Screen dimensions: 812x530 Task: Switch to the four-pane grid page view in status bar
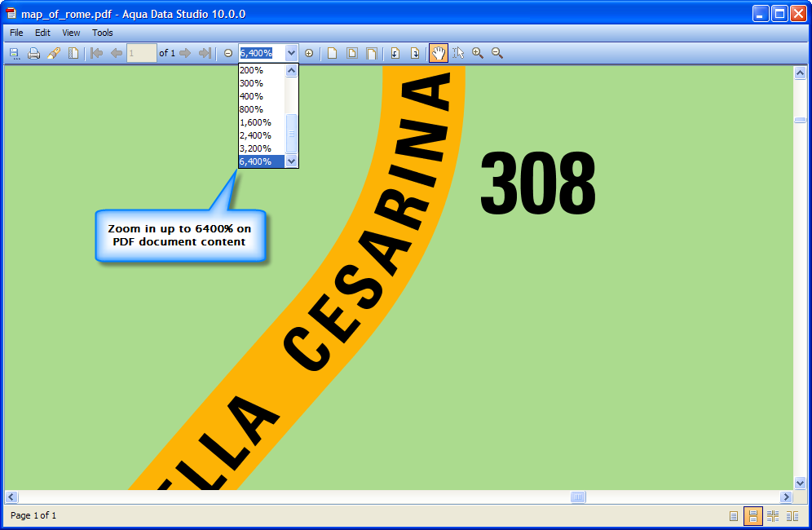pos(773,516)
